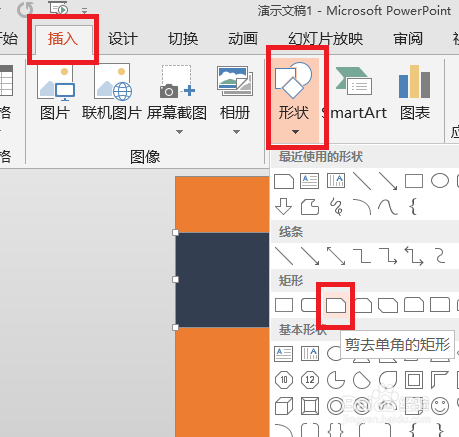459x437 pixels.
Task: Click the 相册 photo album icon
Action: click(x=235, y=82)
